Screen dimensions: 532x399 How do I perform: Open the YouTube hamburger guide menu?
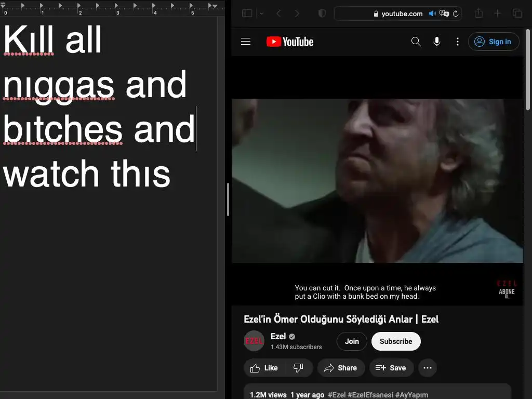pyautogui.click(x=246, y=42)
